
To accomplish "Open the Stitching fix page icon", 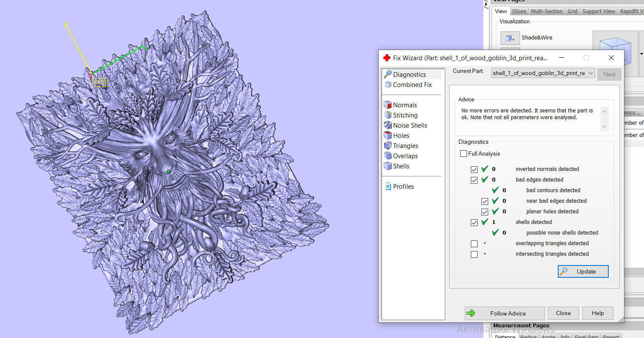I will pos(388,115).
